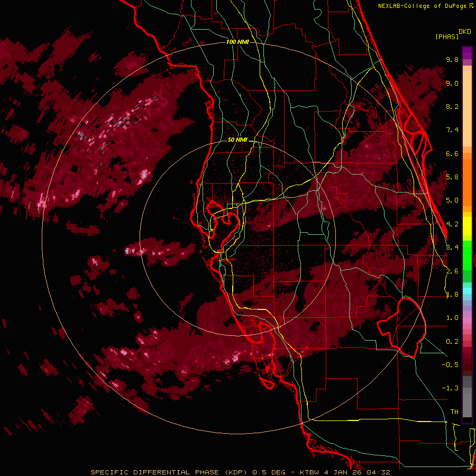Pick the pink segment near 1.0
This screenshot has height=476, width=476.
tap(467, 321)
